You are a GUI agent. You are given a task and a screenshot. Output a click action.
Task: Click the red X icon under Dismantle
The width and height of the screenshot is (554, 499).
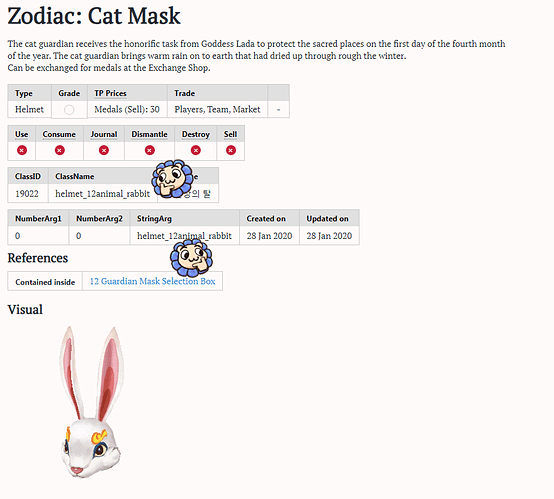(x=150, y=150)
